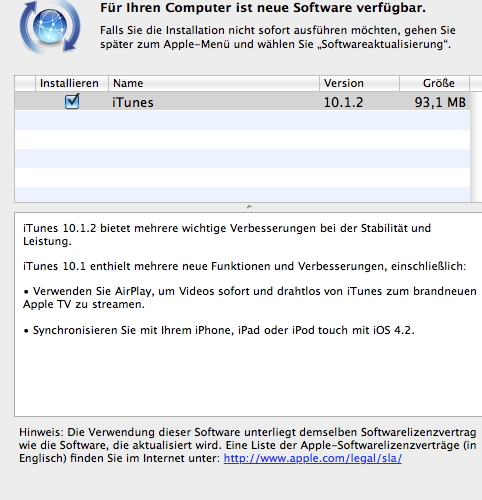Sort by the Installieren column header
Screen dimensions: 482x500
(72, 83)
